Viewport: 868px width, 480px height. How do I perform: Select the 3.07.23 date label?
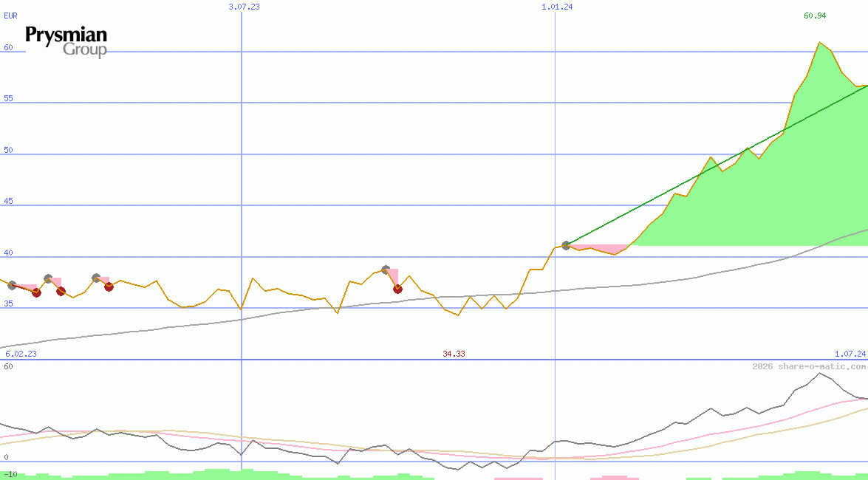[244, 7]
